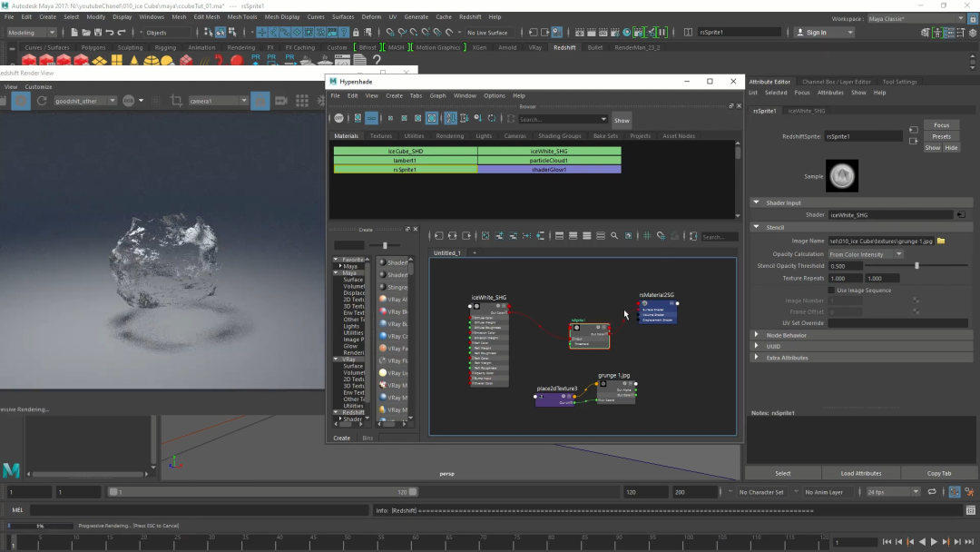980x552 pixels.
Task: Click the refresh icon in Redshift Render View
Action: click(42, 101)
